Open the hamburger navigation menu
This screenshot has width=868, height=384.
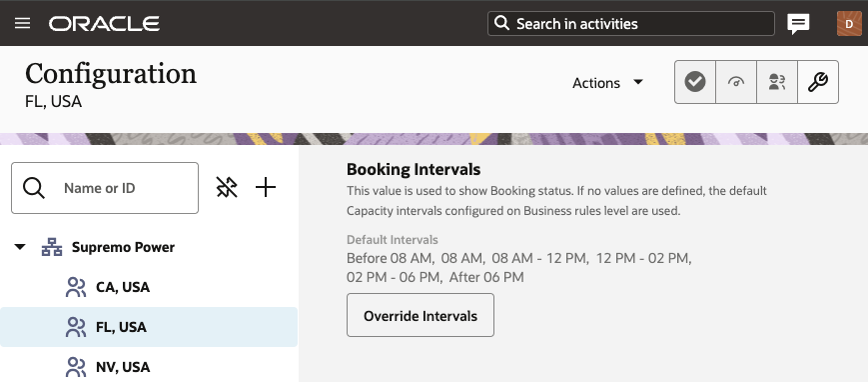[x=23, y=23]
